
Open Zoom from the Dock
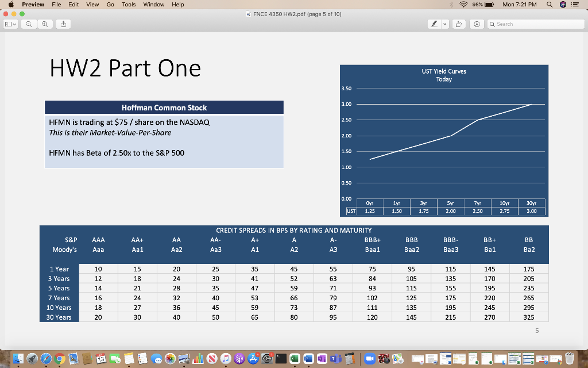click(x=370, y=359)
